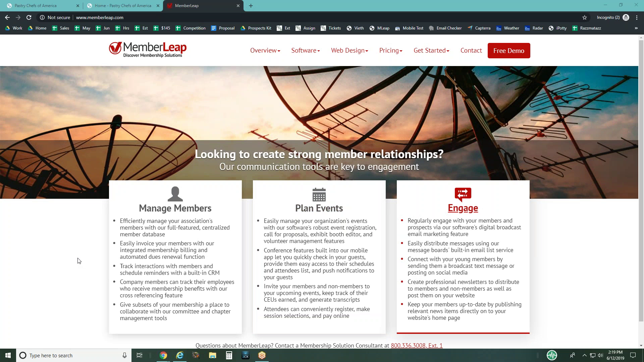Screen dimensions: 644x362
Task: Open the Competition bookmark
Action: [191, 28]
